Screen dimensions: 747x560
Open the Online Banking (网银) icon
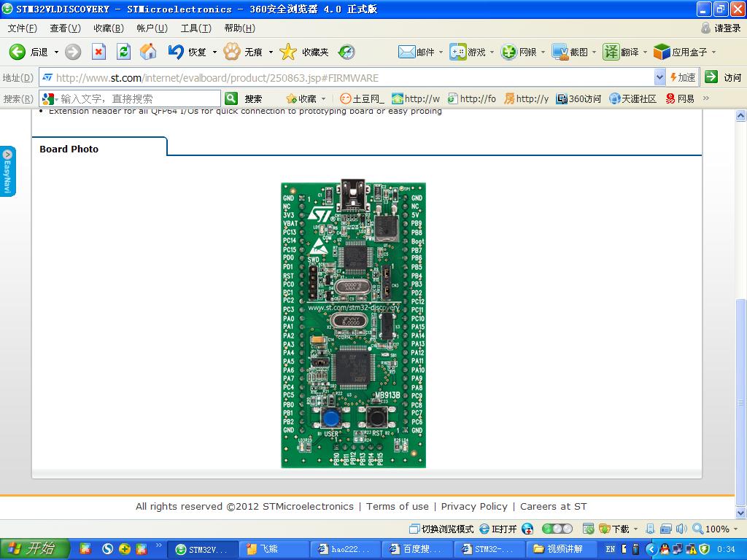[x=508, y=52]
